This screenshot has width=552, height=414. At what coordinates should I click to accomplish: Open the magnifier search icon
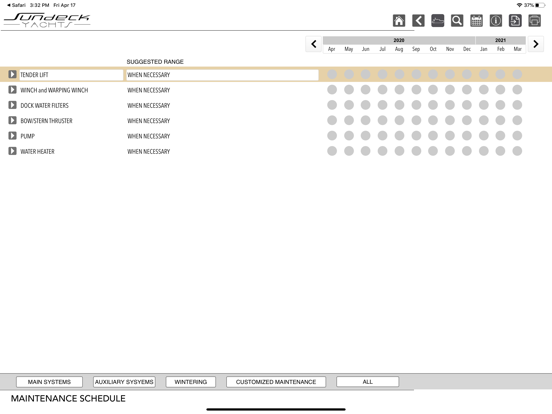(x=457, y=21)
